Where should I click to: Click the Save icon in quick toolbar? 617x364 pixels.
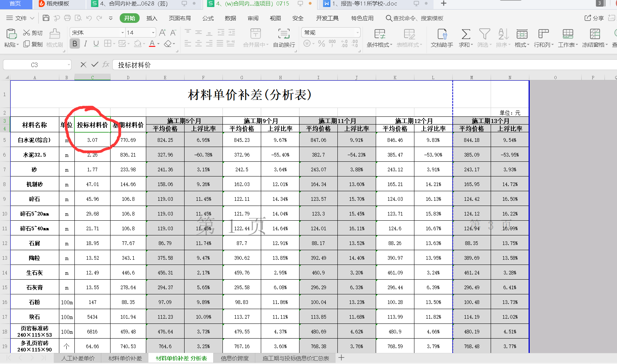click(46, 18)
